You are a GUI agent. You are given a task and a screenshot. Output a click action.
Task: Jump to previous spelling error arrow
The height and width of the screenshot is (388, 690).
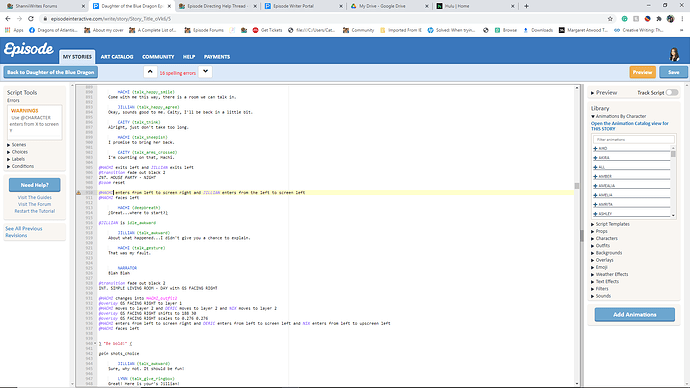click(150, 72)
